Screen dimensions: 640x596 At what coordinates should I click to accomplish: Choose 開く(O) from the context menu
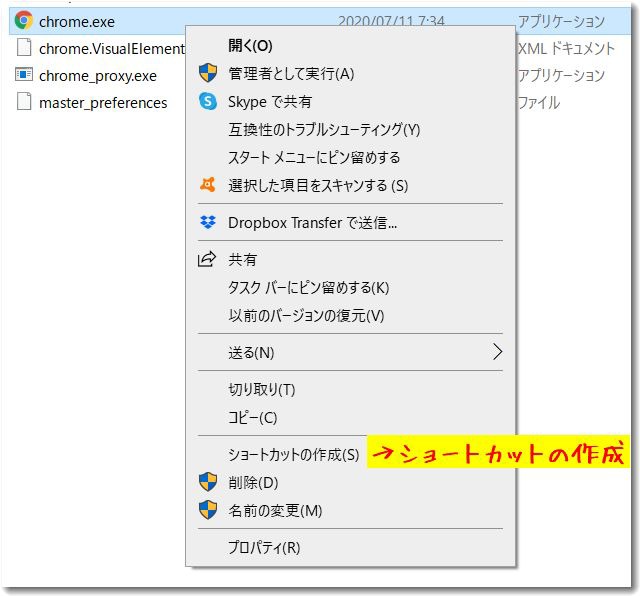pos(250,45)
